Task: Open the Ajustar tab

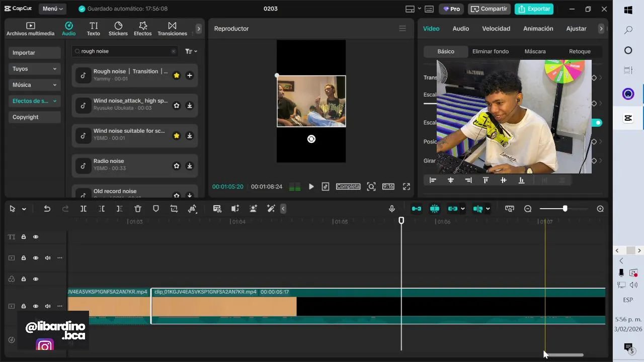Action: 577,29
